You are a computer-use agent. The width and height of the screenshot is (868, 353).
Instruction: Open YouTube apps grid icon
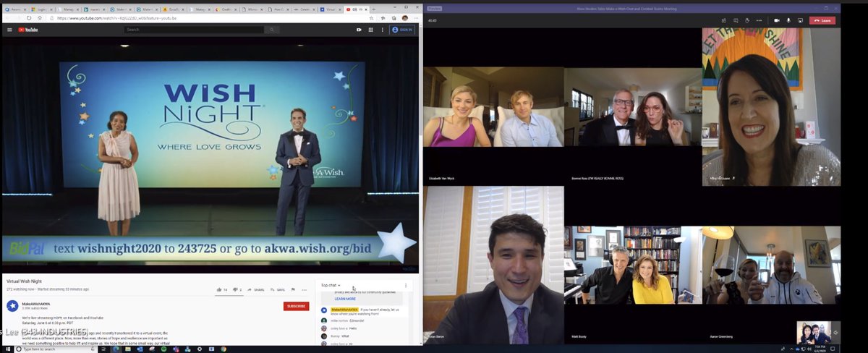coord(370,30)
